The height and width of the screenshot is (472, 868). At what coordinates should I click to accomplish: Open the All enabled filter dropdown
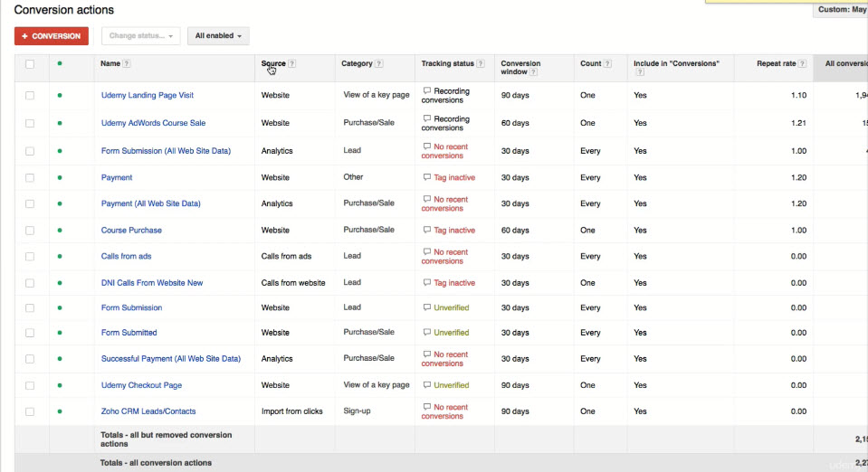[x=218, y=36]
